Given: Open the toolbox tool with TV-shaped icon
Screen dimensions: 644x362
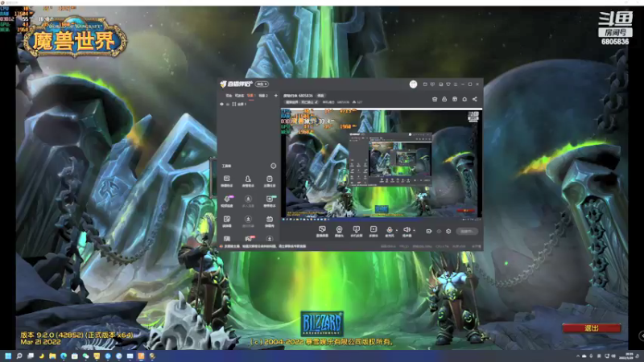Looking at the screenshot, I should coord(270,220).
